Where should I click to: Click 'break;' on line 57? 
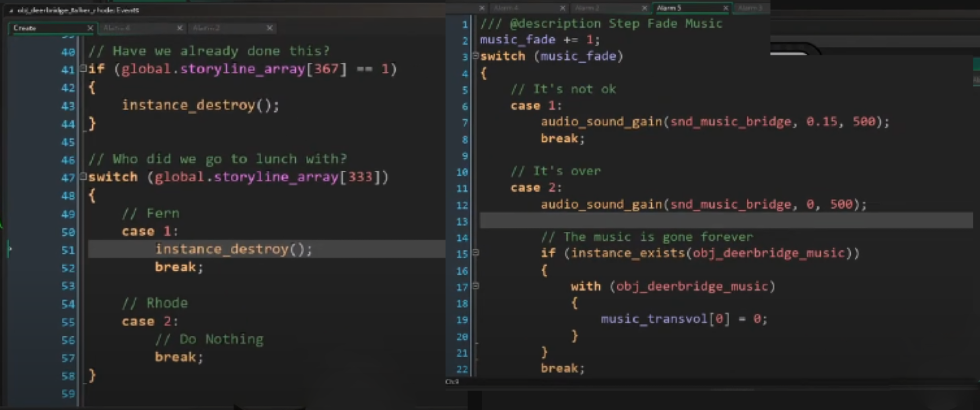click(x=179, y=357)
